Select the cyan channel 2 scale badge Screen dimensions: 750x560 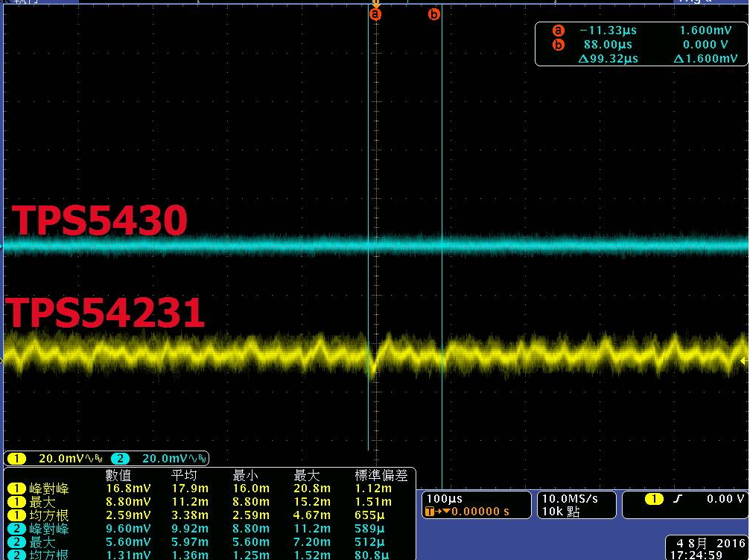pos(120,459)
